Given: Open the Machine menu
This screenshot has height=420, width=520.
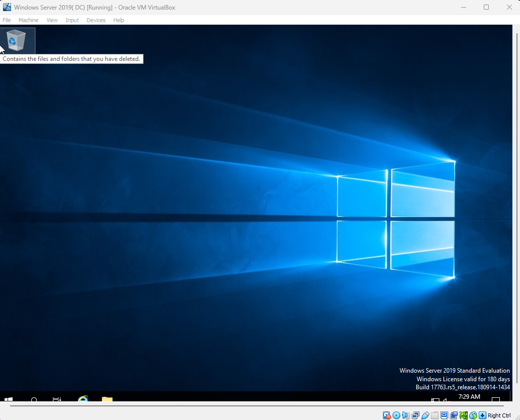Looking at the screenshot, I should [x=29, y=20].
